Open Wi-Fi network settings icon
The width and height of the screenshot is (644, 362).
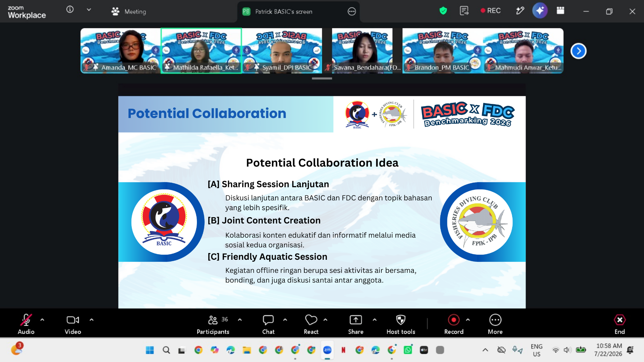(555, 350)
